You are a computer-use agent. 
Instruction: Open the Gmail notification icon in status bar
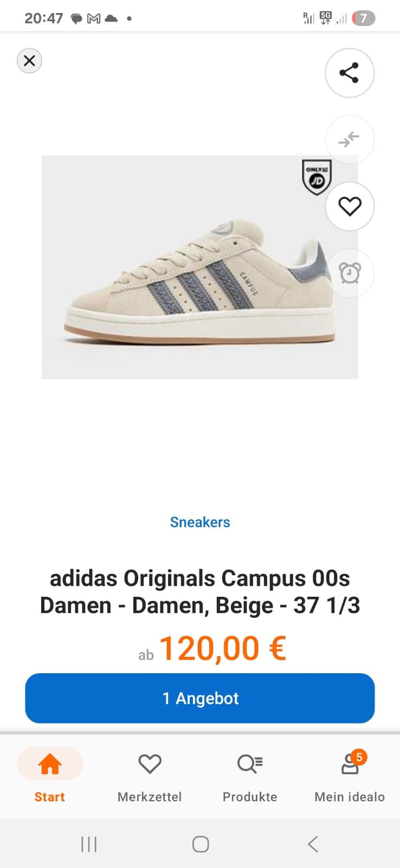[94, 18]
